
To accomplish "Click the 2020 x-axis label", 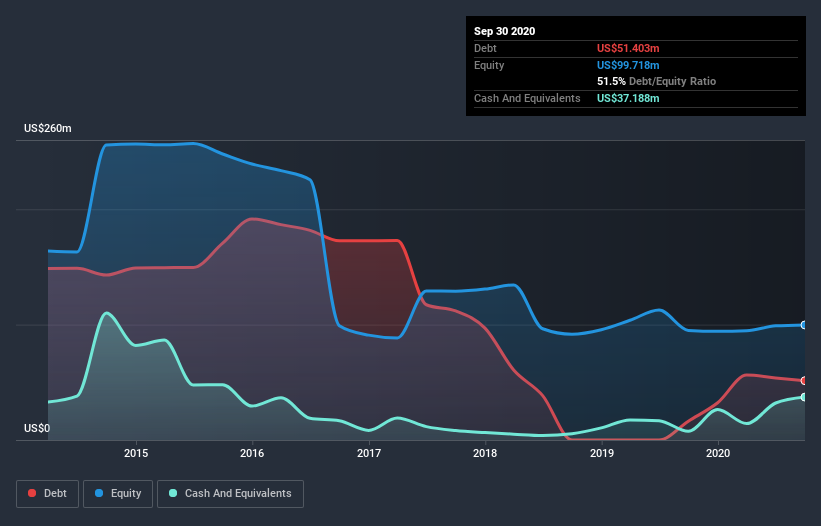I will (x=718, y=453).
